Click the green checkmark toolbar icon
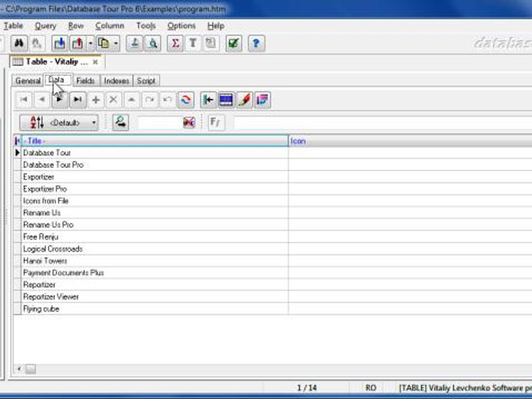The image size is (532, 399). [x=234, y=43]
